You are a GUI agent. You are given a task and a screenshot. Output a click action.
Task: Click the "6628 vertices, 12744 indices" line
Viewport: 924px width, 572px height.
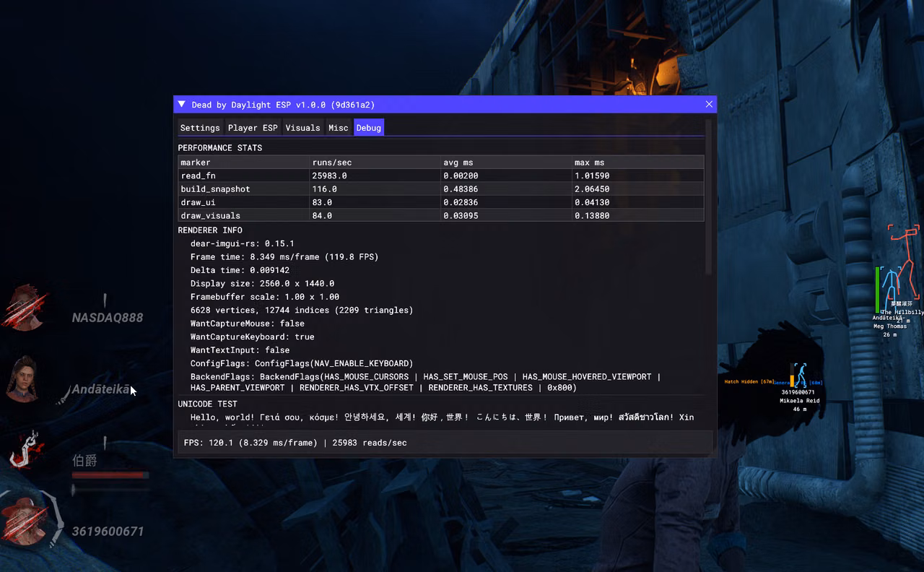[x=302, y=310]
